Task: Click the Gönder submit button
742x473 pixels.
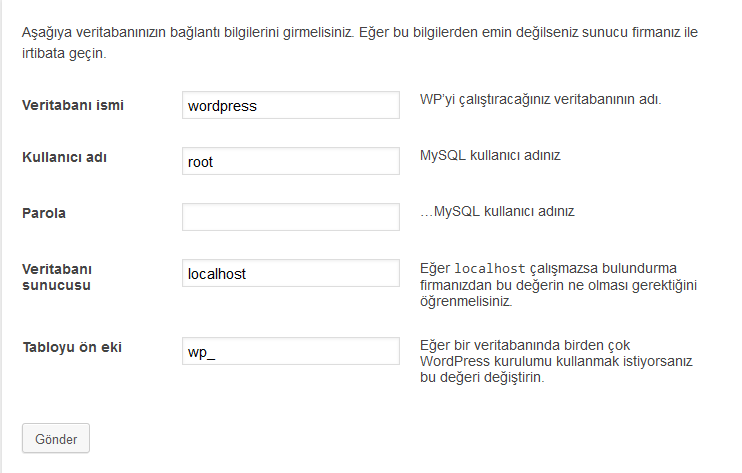Action: coord(56,438)
